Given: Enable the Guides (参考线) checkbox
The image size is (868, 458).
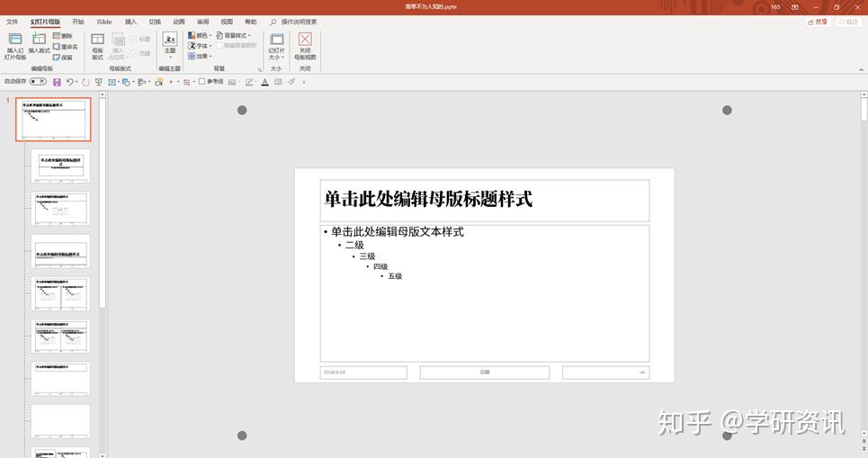Looking at the screenshot, I should pos(202,81).
